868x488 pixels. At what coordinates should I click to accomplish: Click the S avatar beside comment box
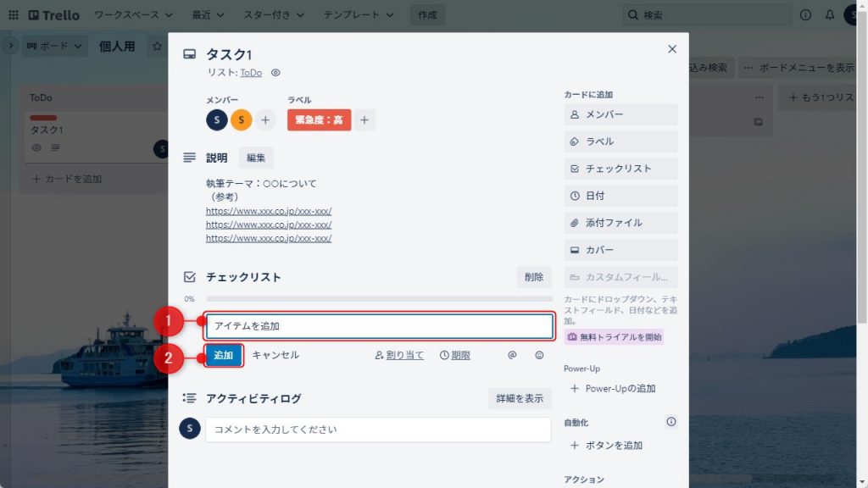point(189,428)
